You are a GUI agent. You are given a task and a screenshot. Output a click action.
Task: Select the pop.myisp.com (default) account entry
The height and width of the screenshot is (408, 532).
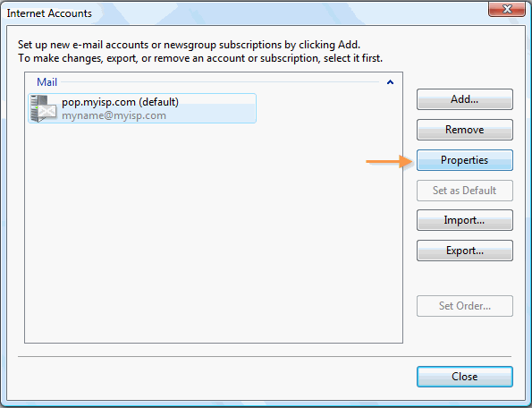142,108
